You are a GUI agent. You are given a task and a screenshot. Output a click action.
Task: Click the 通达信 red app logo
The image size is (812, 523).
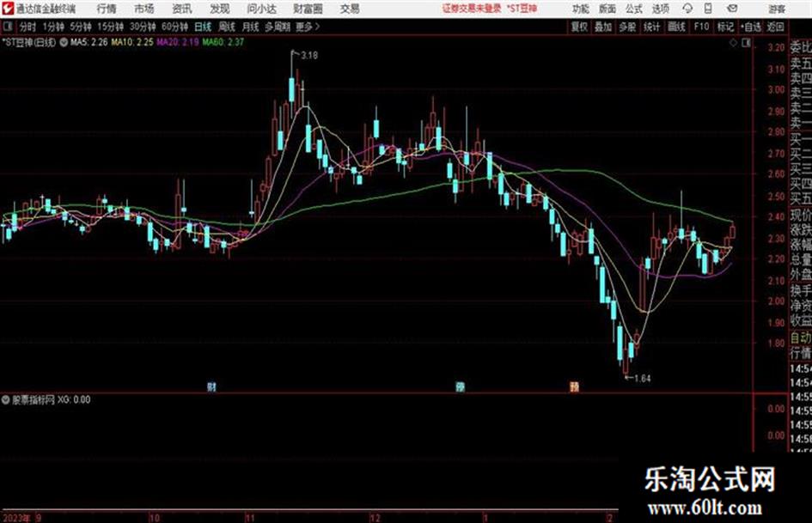(8, 9)
